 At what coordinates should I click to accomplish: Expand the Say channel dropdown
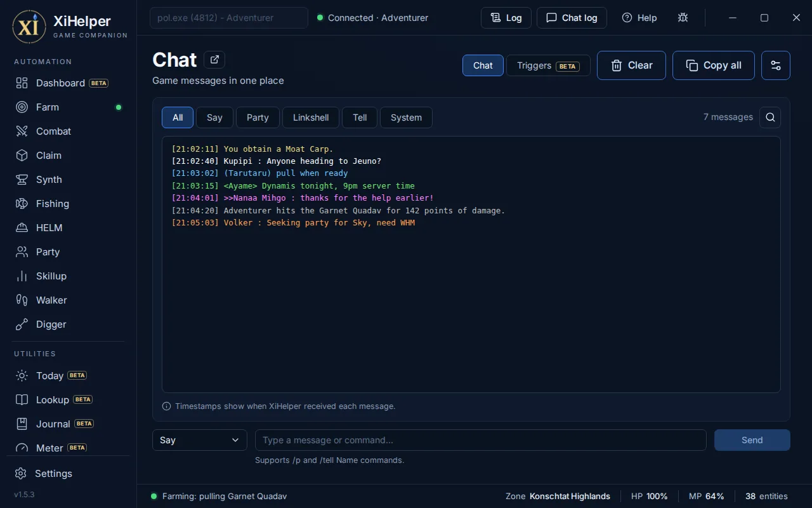[200, 440]
